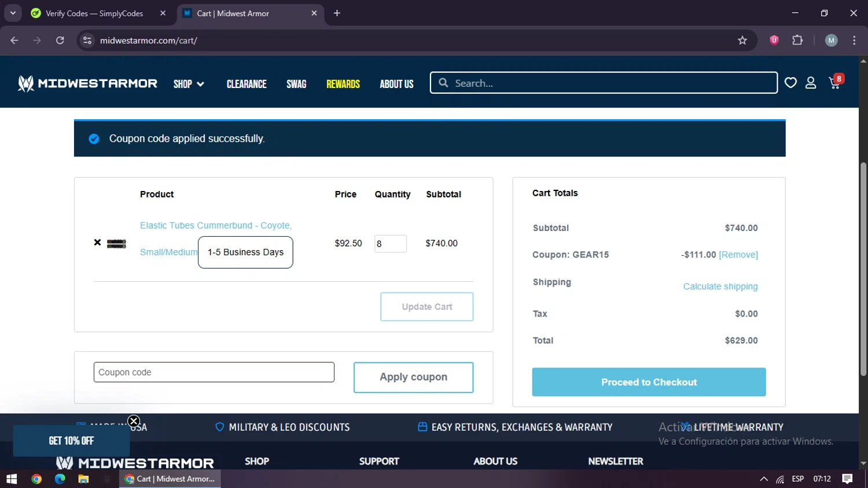
Task: Click the footer SHOP heading
Action: (x=257, y=461)
